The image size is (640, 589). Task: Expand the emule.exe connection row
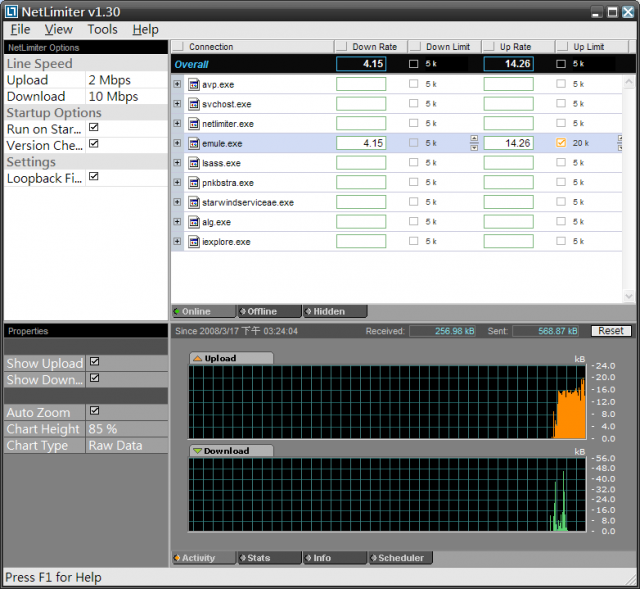pos(177,143)
